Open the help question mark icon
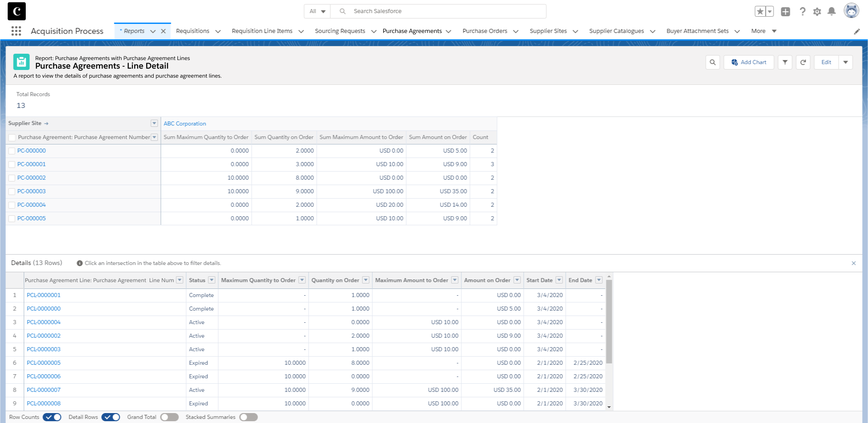The height and width of the screenshot is (423, 868). point(802,12)
